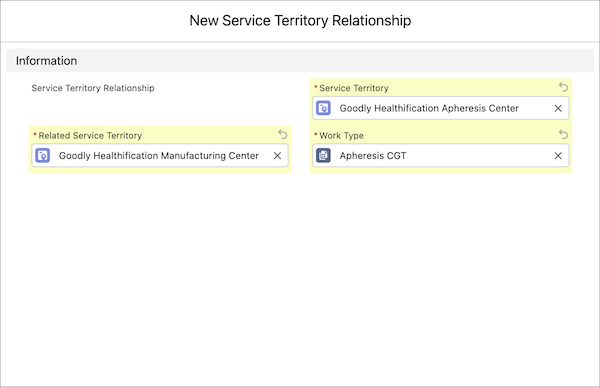Select the Goodly Healthification Apheresis Center field
This screenshot has width=600, height=387.
pyautogui.click(x=440, y=108)
